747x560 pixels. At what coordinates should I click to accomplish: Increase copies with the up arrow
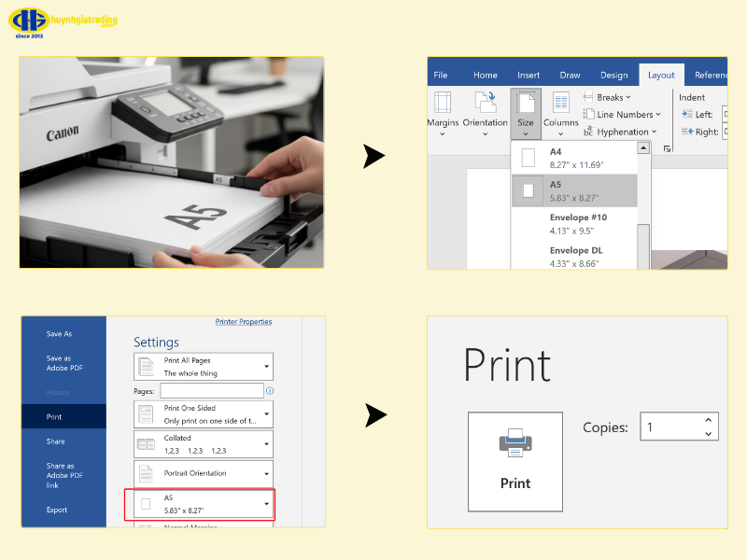click(x=708, y=421)
